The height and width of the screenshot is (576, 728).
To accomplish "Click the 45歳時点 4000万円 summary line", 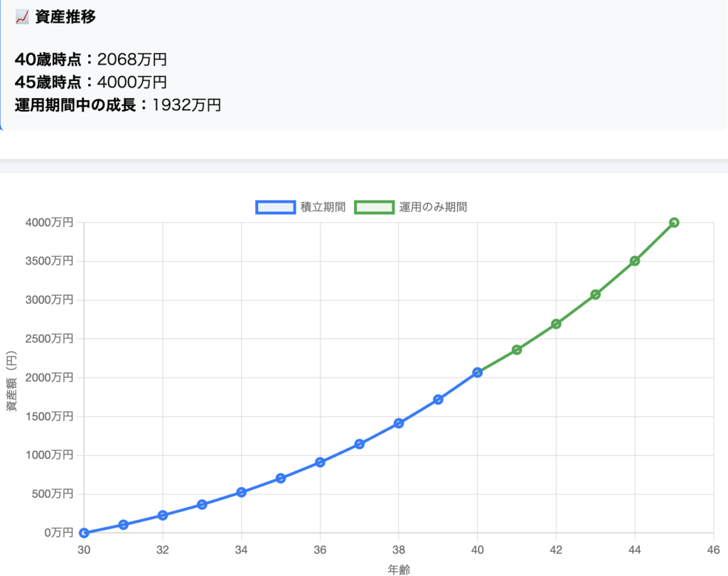I will 90,82.
